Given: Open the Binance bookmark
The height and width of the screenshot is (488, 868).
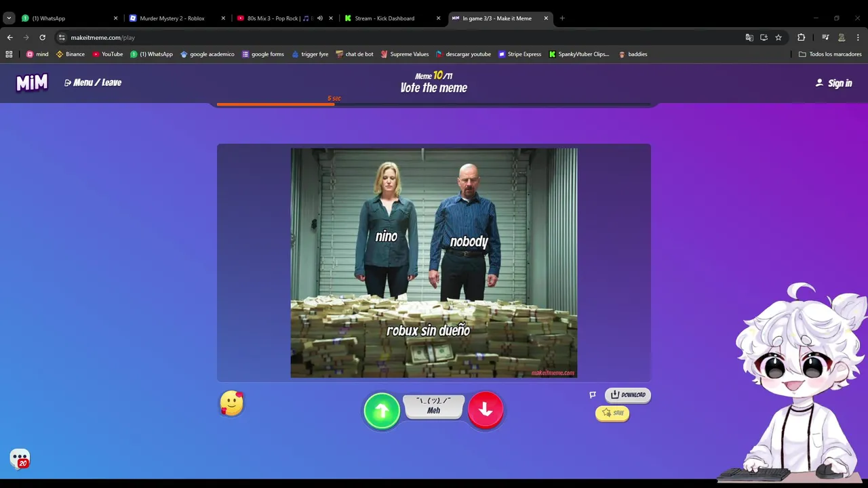Looking at the screenshot, I should click(x=71, y=54).
